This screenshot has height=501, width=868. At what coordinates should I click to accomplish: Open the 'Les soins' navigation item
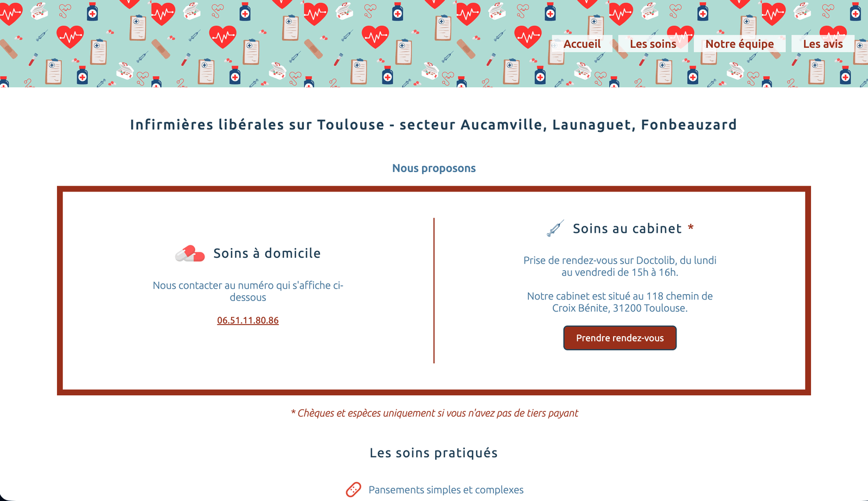(653, 43)
